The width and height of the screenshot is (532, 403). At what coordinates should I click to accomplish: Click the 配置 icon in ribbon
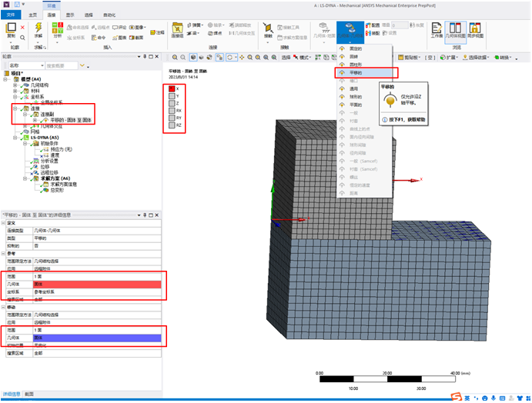(369, 25)
